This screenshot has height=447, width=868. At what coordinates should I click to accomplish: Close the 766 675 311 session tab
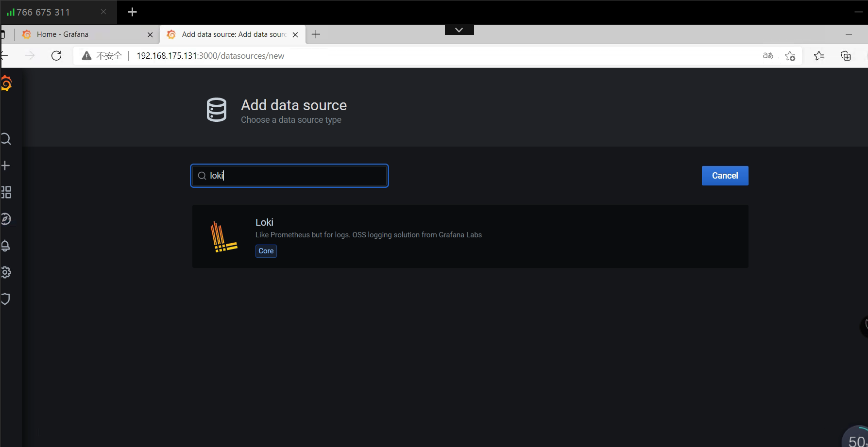[103, 12]
